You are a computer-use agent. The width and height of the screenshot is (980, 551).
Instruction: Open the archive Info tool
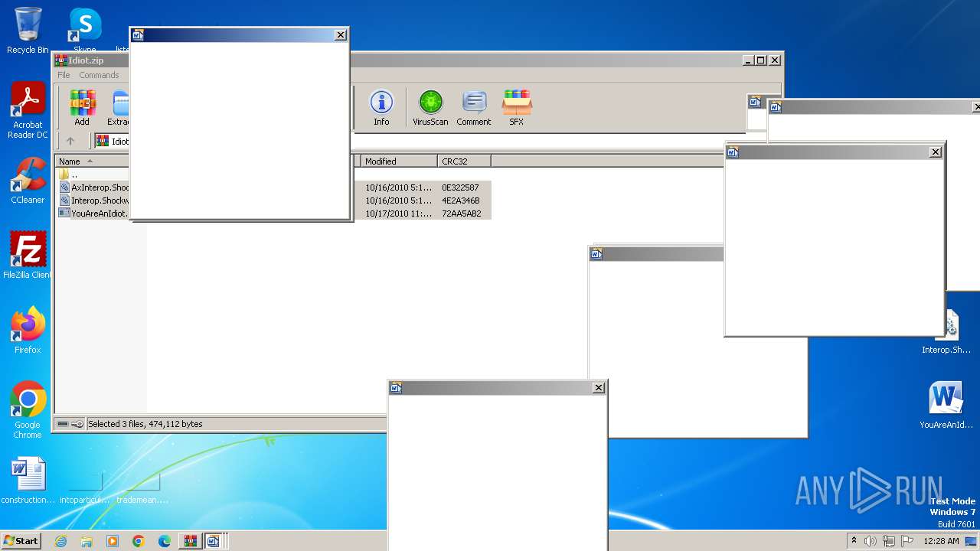381,108
